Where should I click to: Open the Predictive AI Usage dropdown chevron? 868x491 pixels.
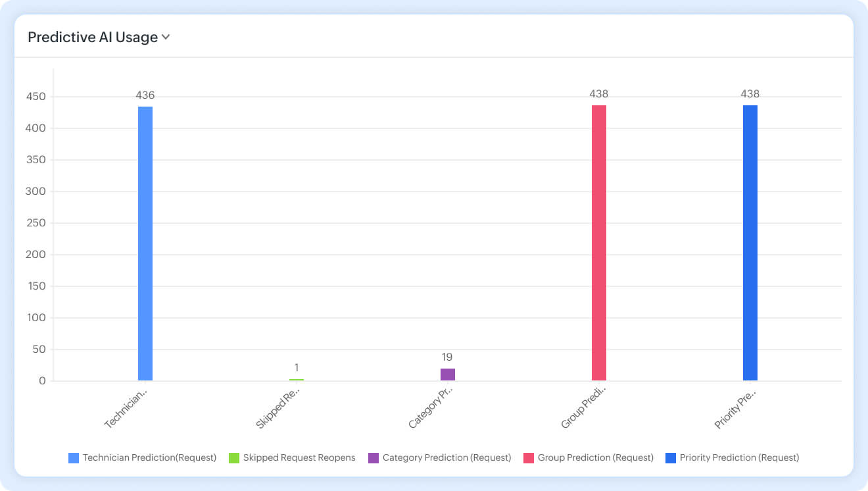[x=166, y=38]
